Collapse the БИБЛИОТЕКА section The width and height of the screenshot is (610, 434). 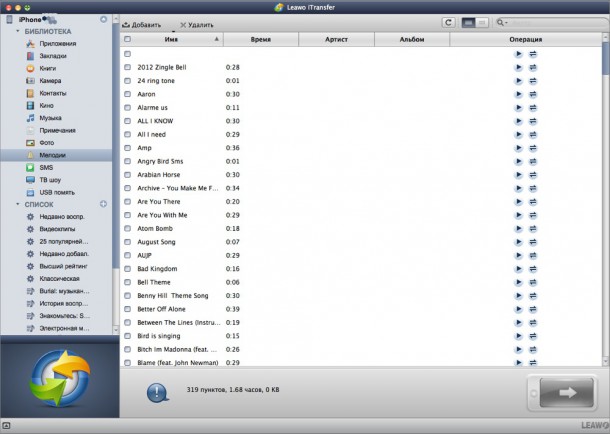click(x=18, y=31)
